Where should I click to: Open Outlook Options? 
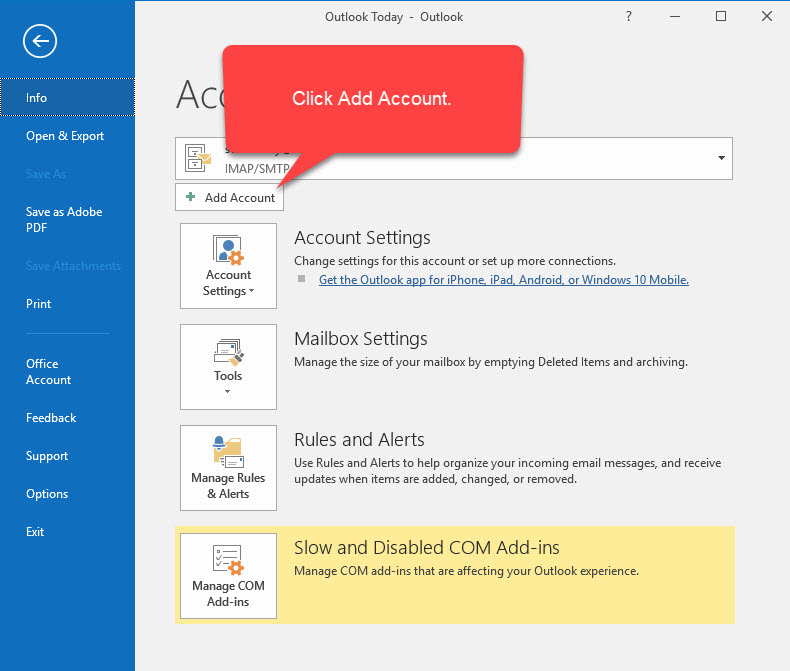[x=47, y=494]
